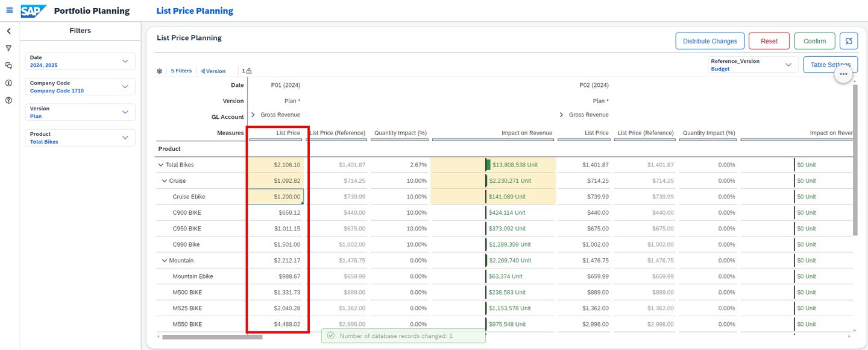The image size is (868, 350).
Task: Click M550 BIKE list price $4,488.02
Action: click(x=275, y=324)
